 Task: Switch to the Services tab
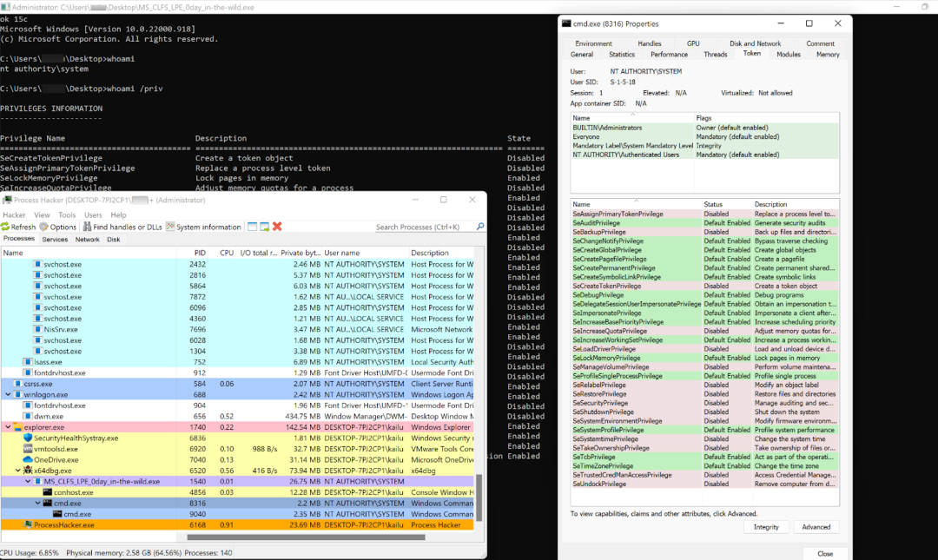click(55, 239)
